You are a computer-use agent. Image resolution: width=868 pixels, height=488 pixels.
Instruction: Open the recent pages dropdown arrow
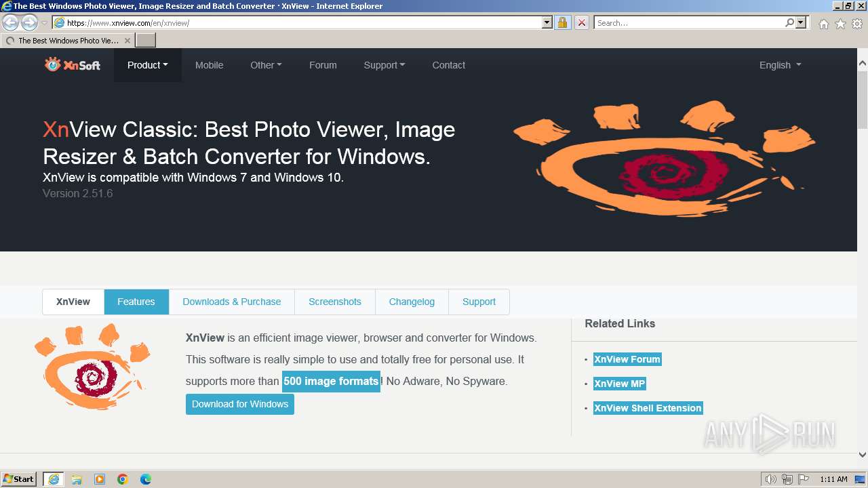coord(44,23)
